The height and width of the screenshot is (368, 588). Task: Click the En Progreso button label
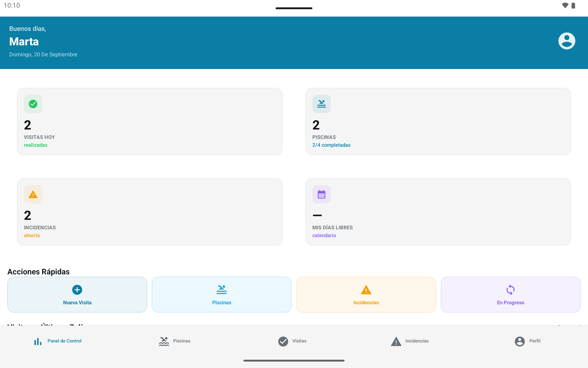click(x=511, y=302)
